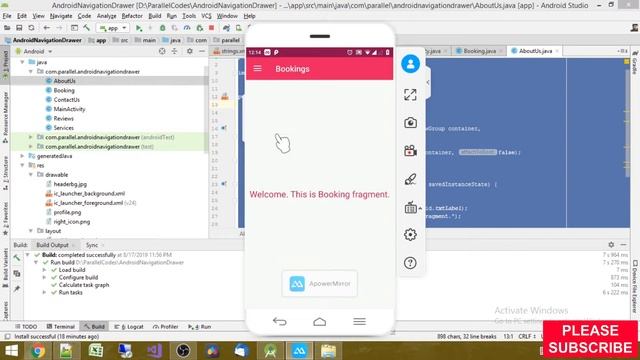Take a screenshot with ApowerMirror camera icon

click(410, 122)
